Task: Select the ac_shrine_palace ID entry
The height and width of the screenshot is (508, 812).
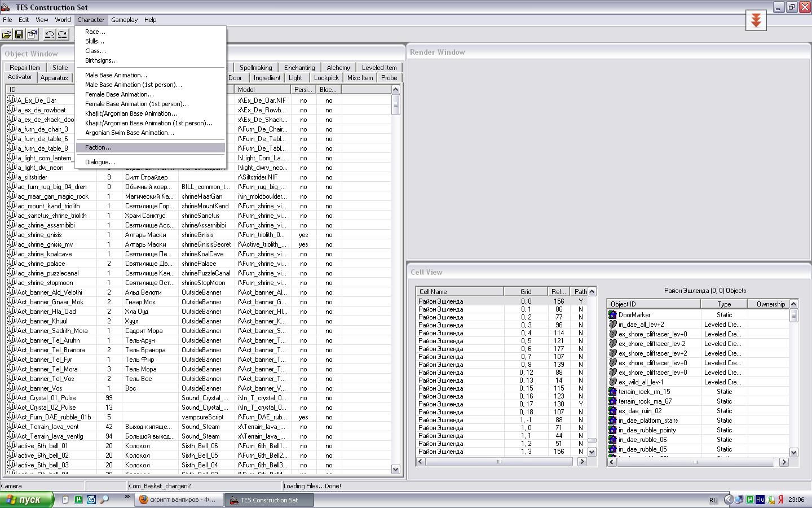Action: 41,263
